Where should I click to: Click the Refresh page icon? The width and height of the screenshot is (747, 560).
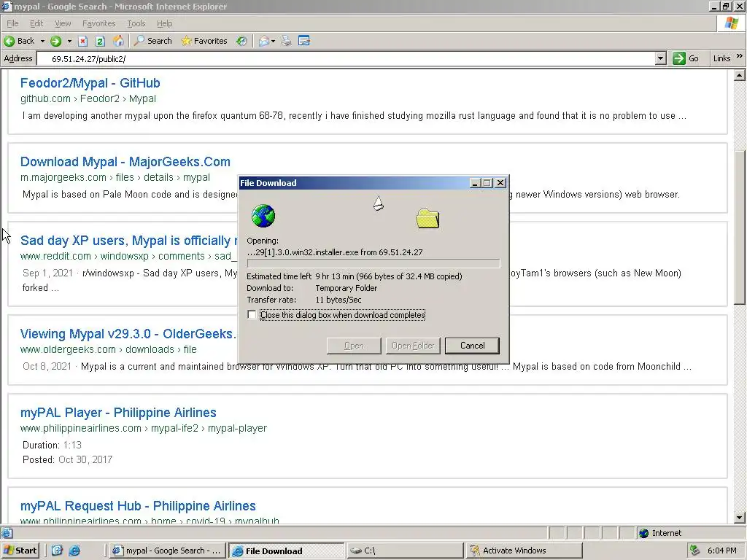[100, 41]
